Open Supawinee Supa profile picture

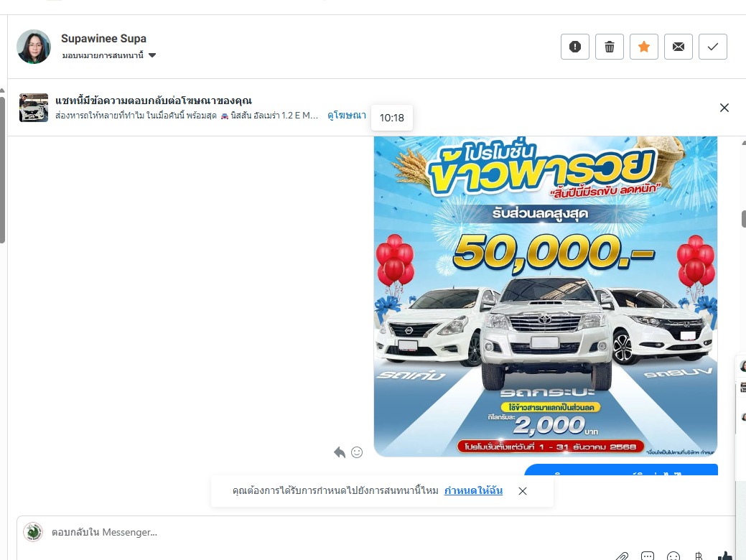pyautogui.click(x=34, y=47)
